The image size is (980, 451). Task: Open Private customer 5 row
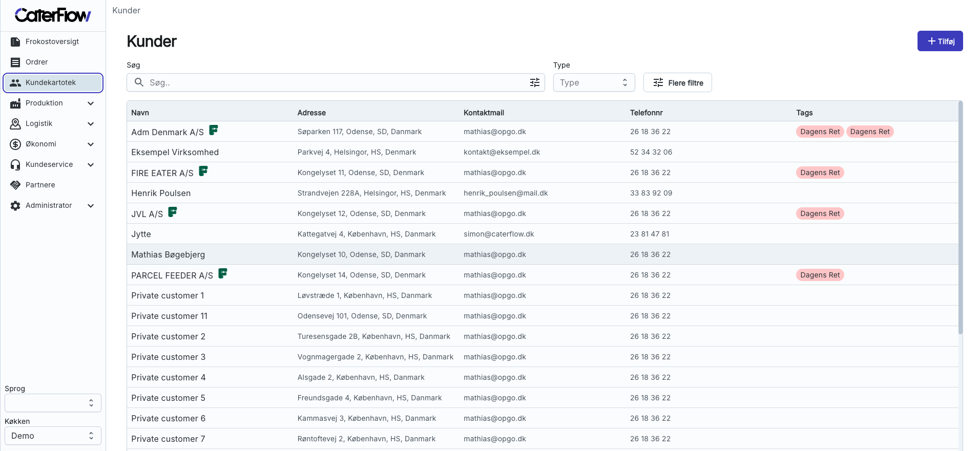pyautogui.click(x=543, y=398)
